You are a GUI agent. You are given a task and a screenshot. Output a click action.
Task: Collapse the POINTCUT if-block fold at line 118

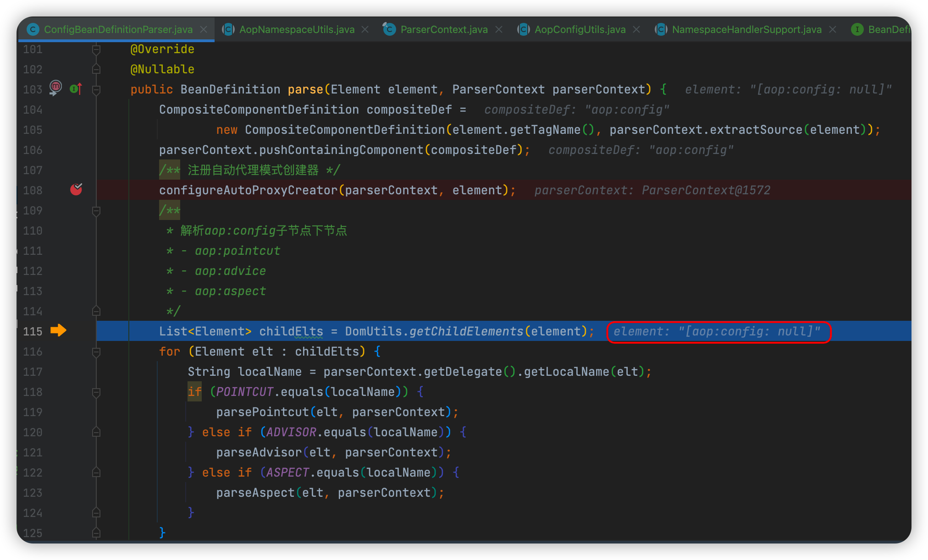(x=96, y=392)
